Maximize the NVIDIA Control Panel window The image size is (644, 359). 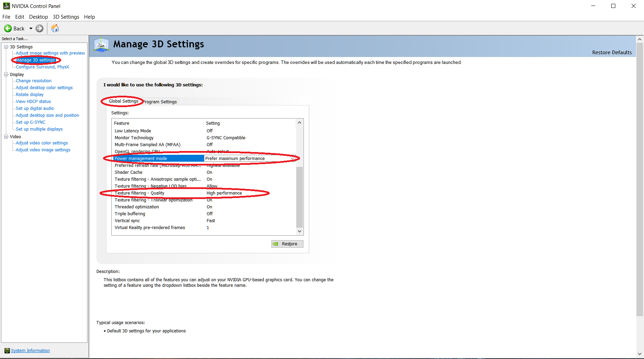[x=613, y=6]
